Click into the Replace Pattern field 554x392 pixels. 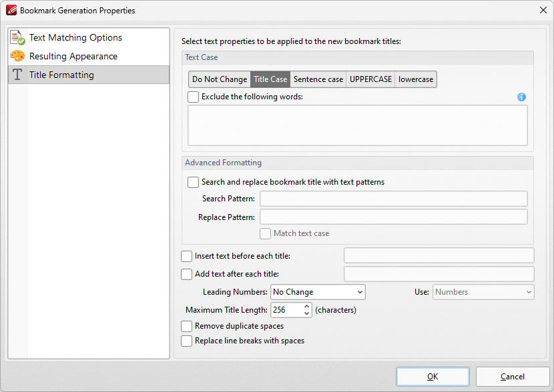pyautogui.click(x=394, y=217)
